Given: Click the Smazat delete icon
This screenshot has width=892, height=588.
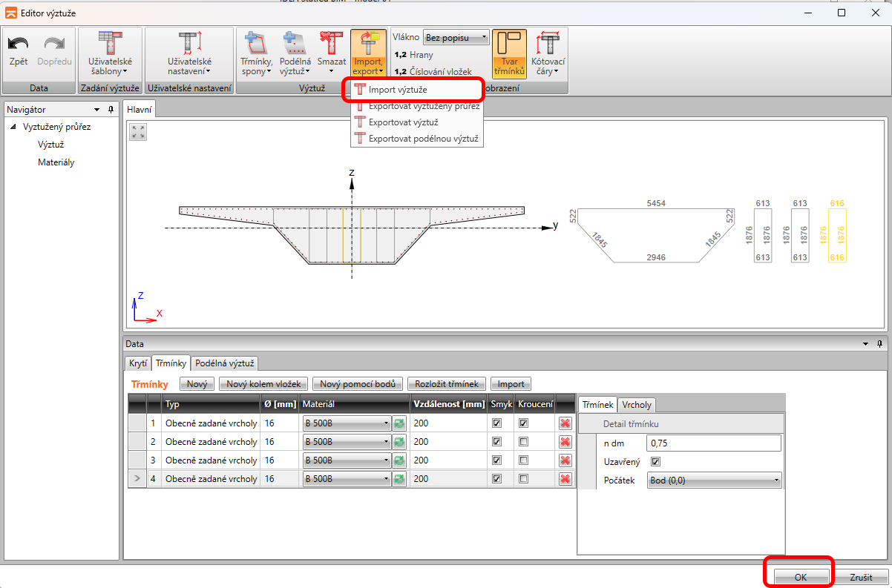Looking at the screenshot, I should point(331,44).
